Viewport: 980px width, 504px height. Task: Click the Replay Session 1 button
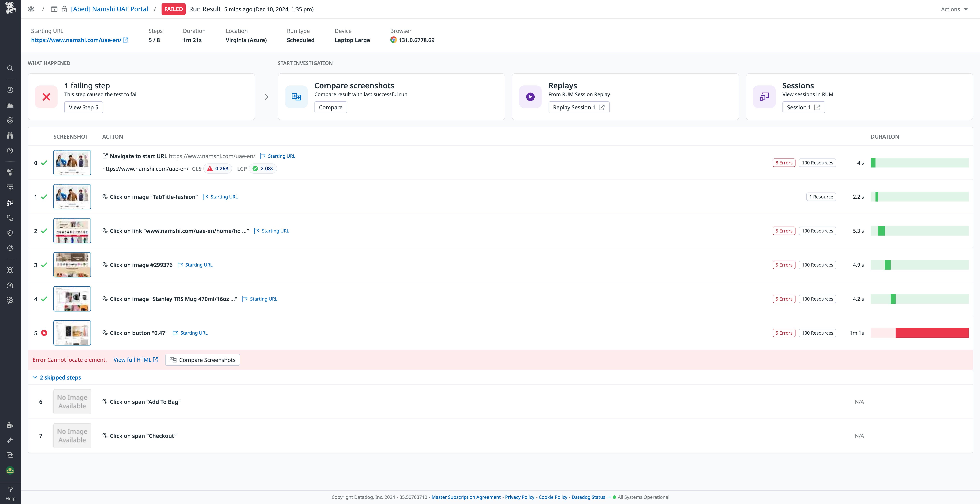[x=579, y=107]
